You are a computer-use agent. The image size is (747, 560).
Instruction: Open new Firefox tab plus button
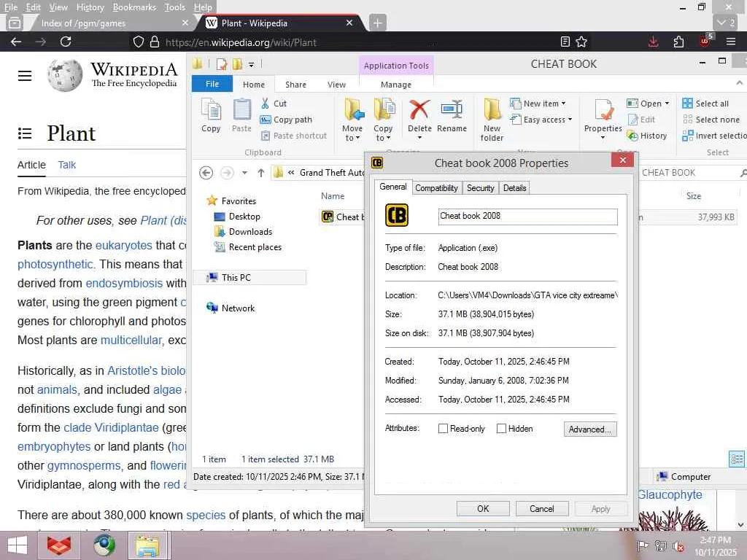(x=377, y=23)
